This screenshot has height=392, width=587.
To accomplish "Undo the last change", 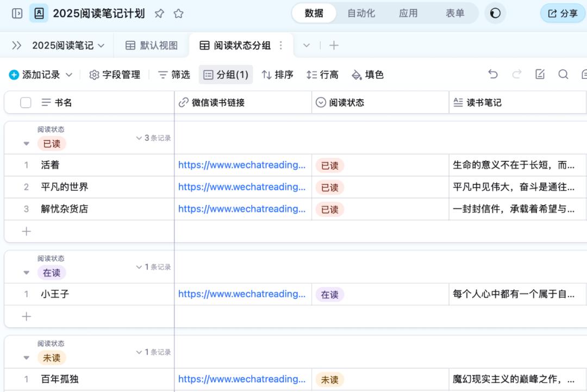I will pos(493,74).
